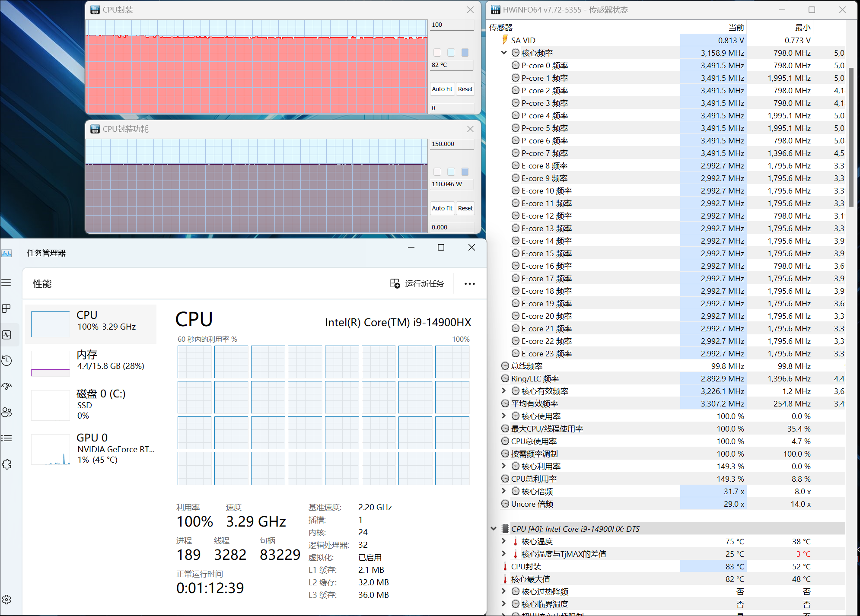Click Auto Fit in CPU封装 graph

pos(442,89)
